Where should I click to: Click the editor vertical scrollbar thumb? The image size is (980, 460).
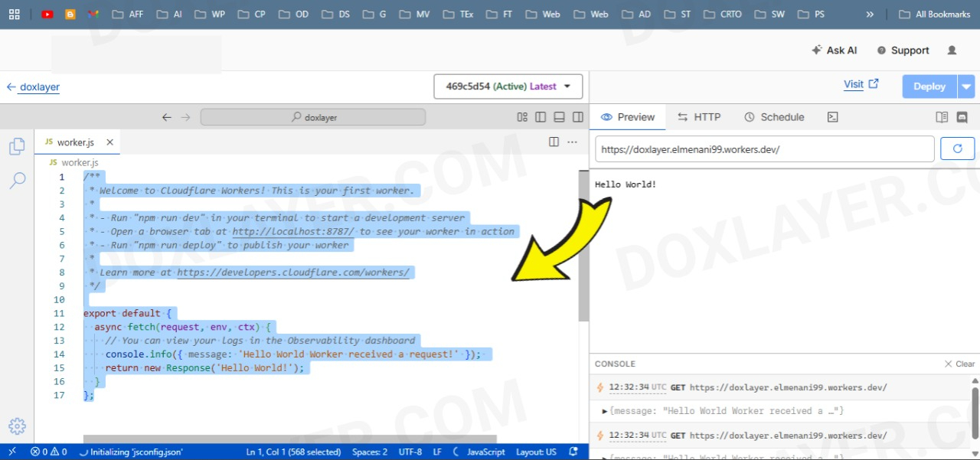coord(583,245)
